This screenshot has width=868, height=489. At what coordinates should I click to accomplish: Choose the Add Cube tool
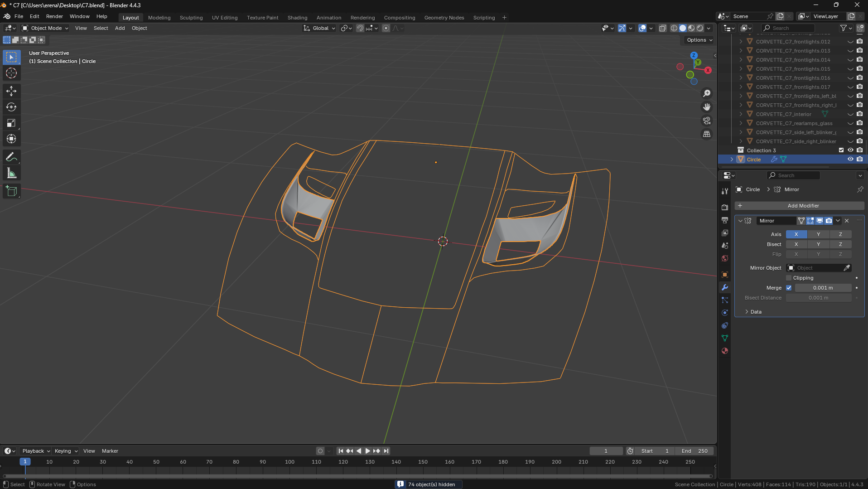11,192
